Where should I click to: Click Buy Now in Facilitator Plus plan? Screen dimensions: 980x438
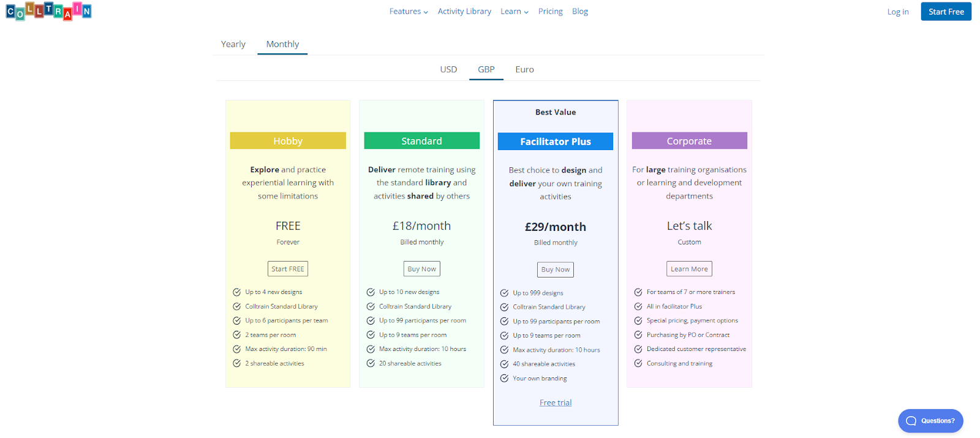(556, 270)
